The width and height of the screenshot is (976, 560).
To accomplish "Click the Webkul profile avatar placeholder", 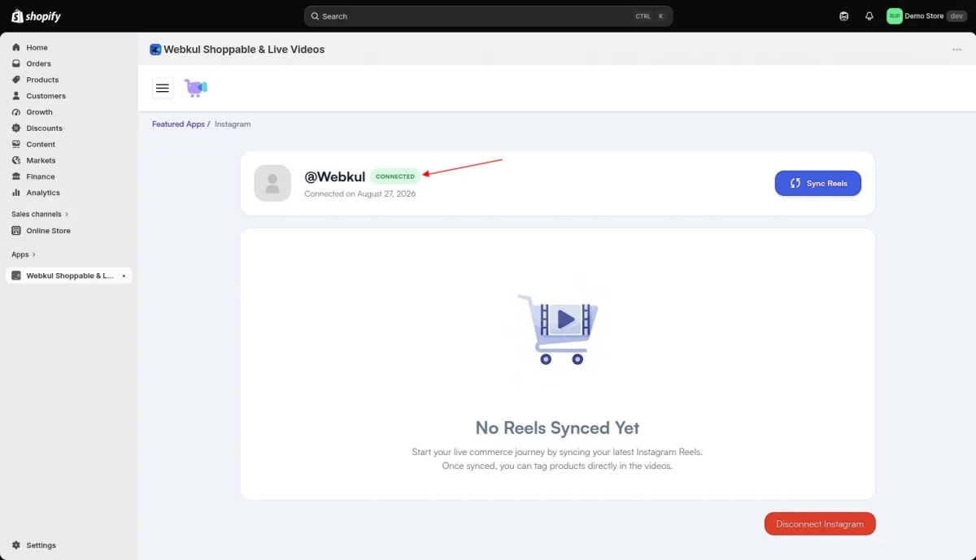I will click(x=272, y=183).
